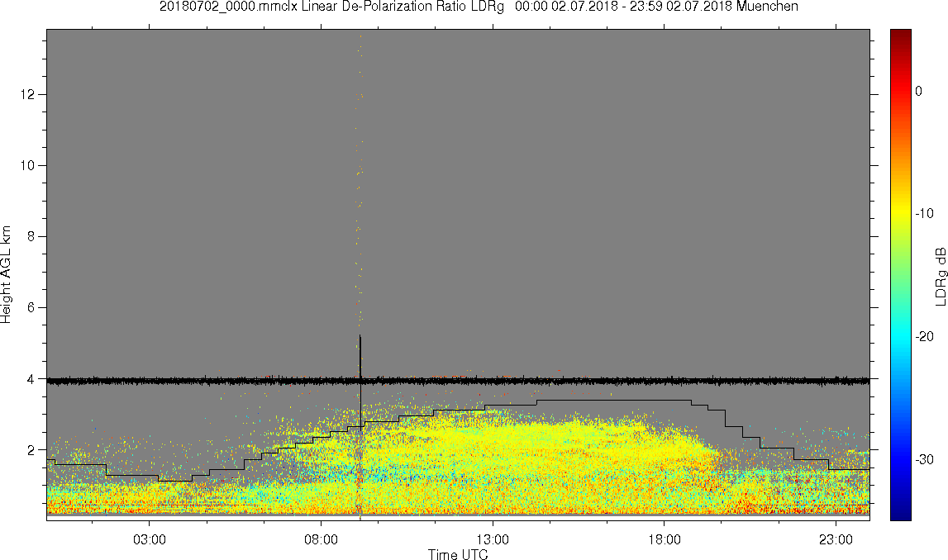Click the colorbar label '0'

point(918,91)
